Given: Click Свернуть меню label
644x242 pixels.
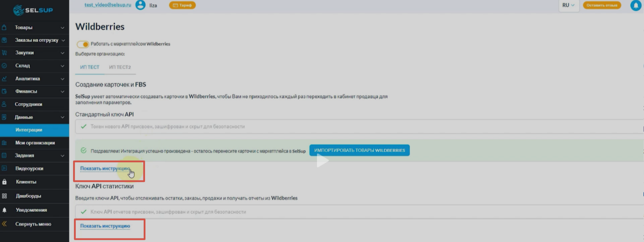Looking at the screenshot, I should [x=33, y=224].
